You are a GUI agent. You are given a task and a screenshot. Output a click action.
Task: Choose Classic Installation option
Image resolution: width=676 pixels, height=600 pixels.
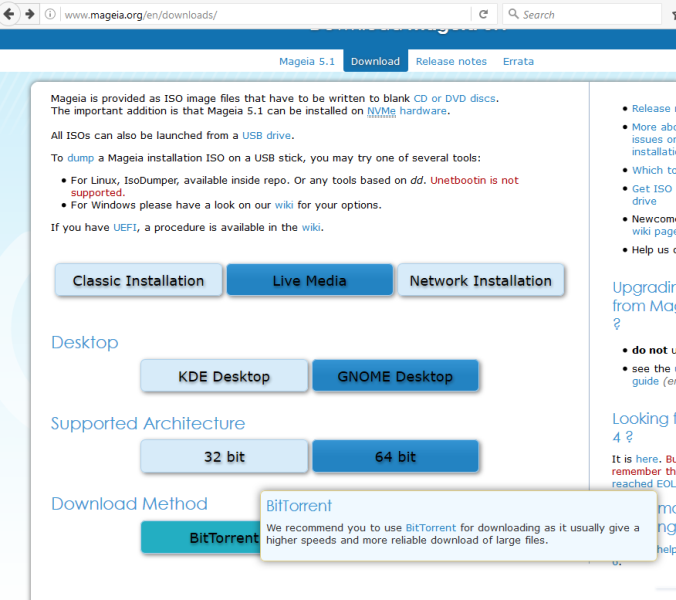[138, 281]
